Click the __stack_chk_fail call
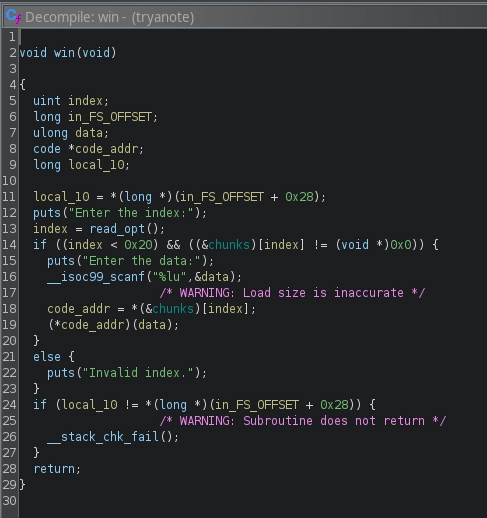Screen dimensions: 487x518 (x=103, y=437)
